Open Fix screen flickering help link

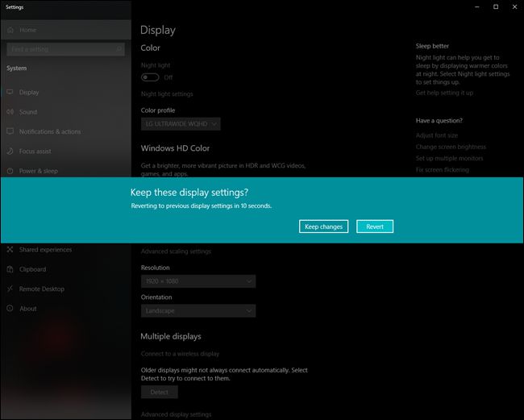(x=442, y=170)
